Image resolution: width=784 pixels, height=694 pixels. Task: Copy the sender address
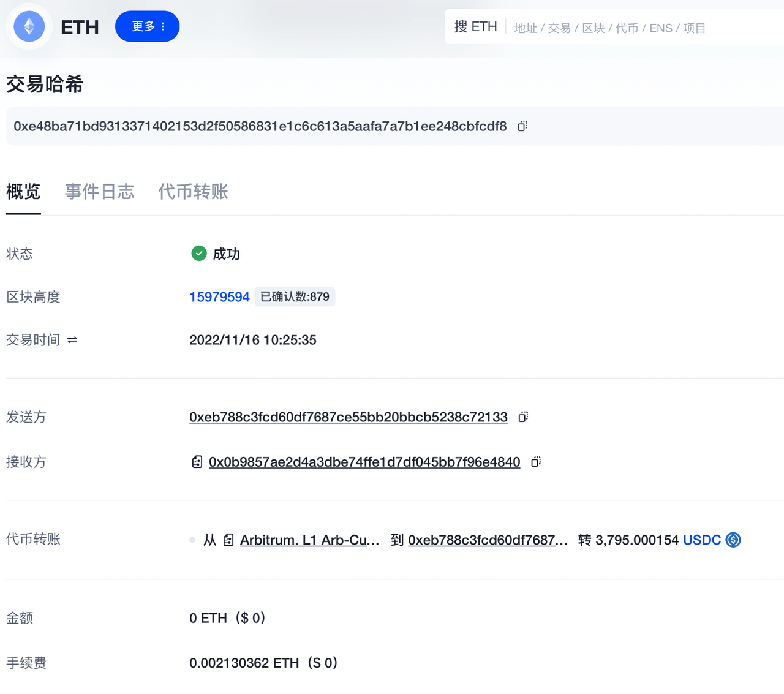[523, 417]
